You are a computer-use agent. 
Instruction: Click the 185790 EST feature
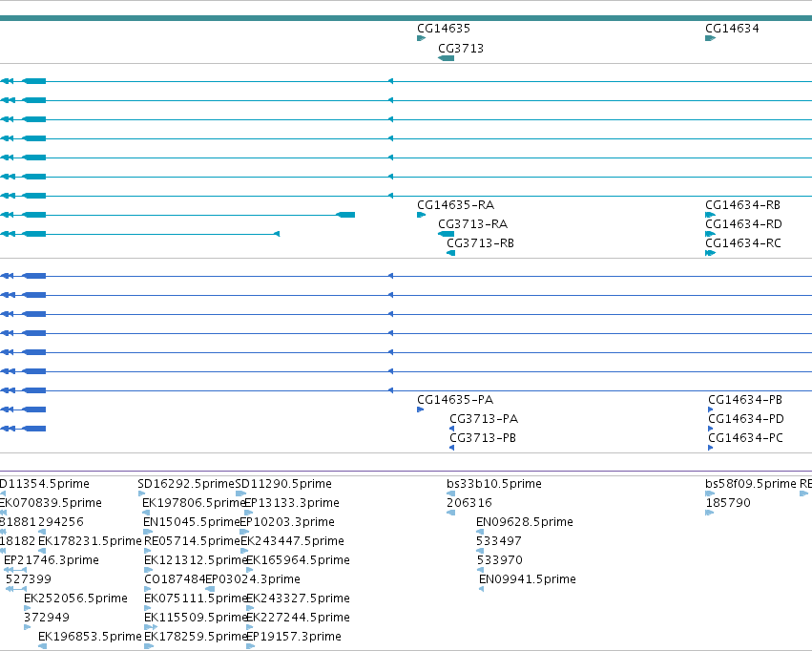point(710,513)
